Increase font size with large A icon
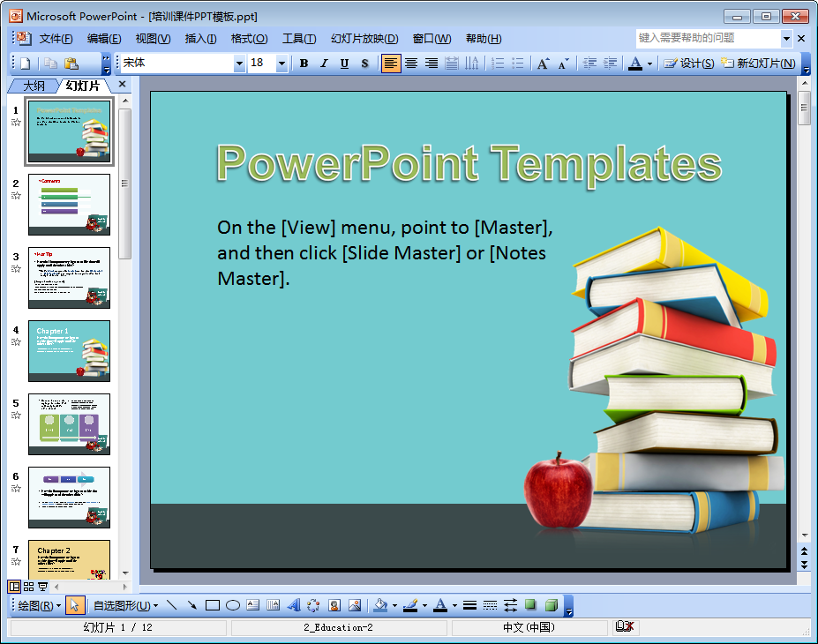 543,64
